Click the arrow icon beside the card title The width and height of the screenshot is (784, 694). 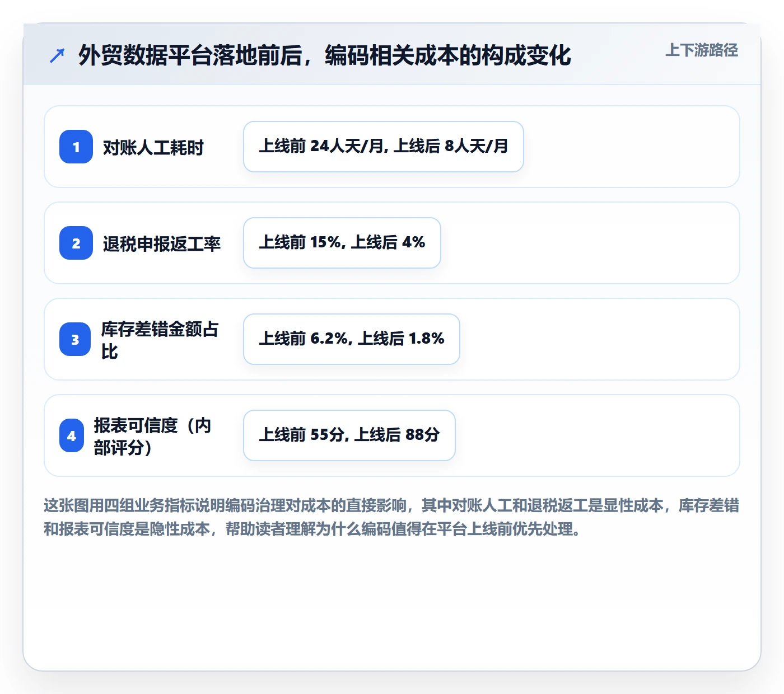click(x=57, y=55)
